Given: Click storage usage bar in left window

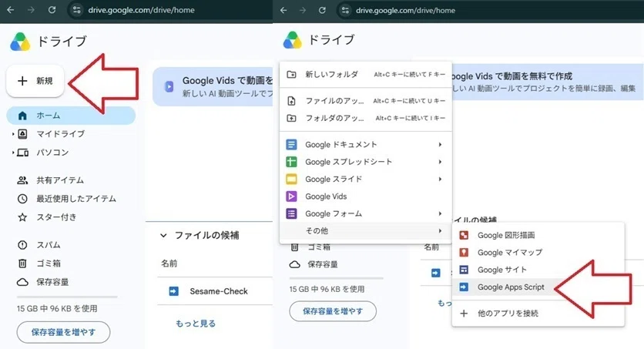Looking at the screenshot, I should pyautogui.click(x=67, y=297).
